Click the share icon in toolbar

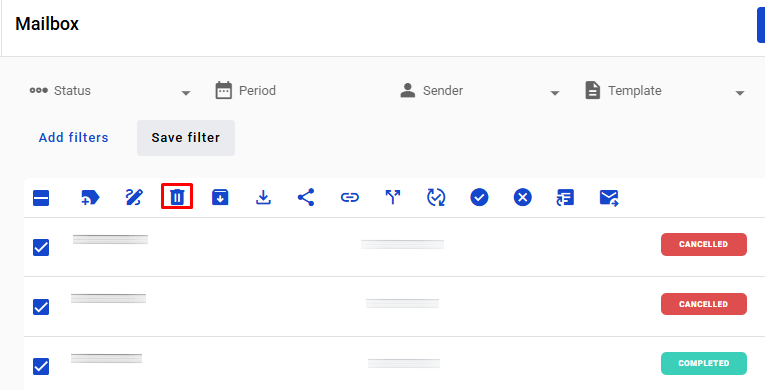click(306, 197)
